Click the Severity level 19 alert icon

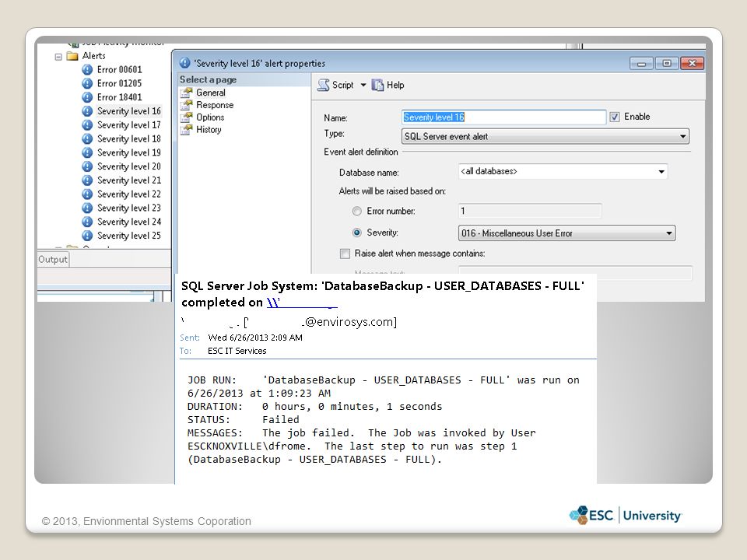click(87, 152)
